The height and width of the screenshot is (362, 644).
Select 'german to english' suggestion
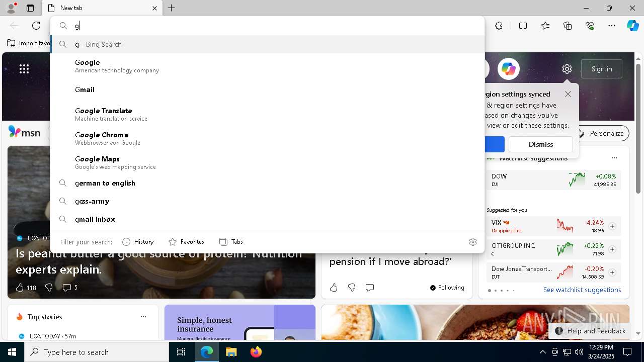click(267, 183)
